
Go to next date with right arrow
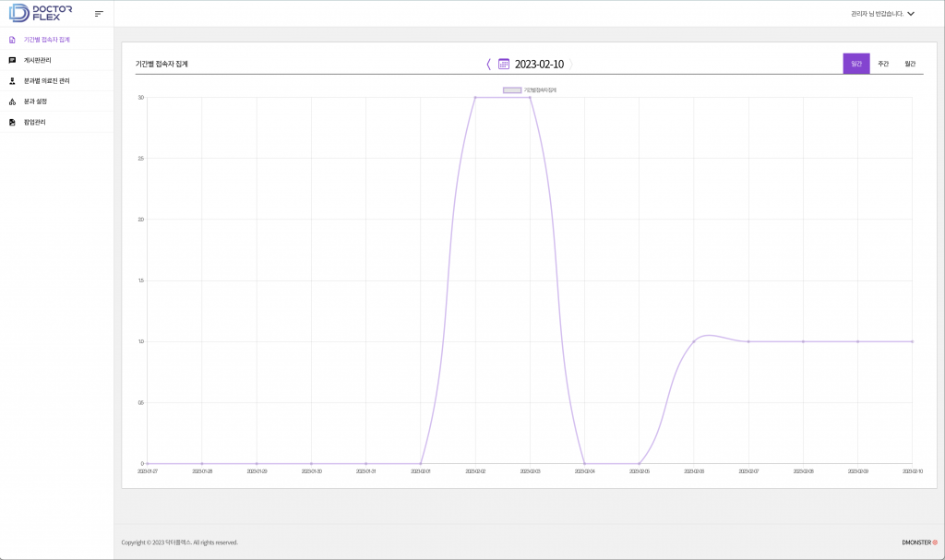(571, 64)
